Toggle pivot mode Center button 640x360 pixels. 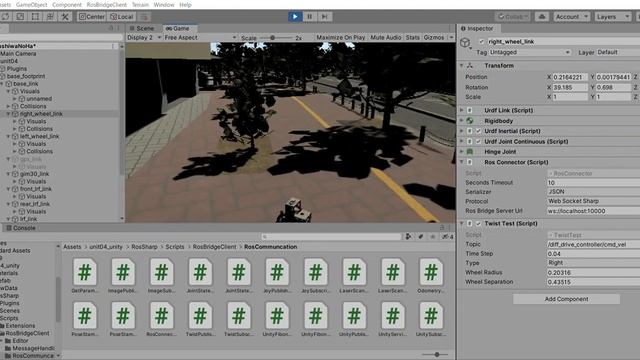[x=92, y=17]
